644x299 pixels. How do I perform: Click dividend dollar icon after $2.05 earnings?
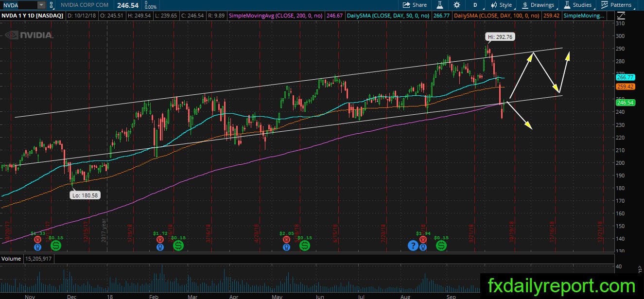tap(305, 246)
